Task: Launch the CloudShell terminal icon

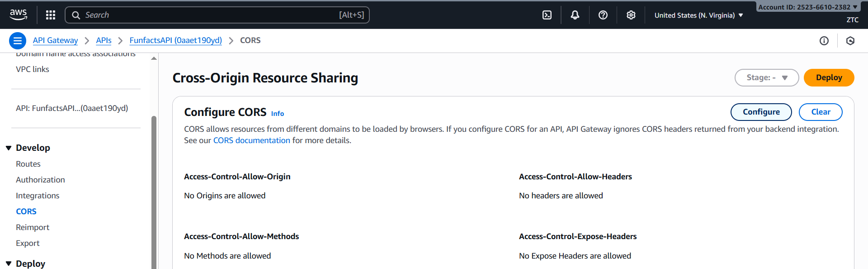Action: pos(547,15)
